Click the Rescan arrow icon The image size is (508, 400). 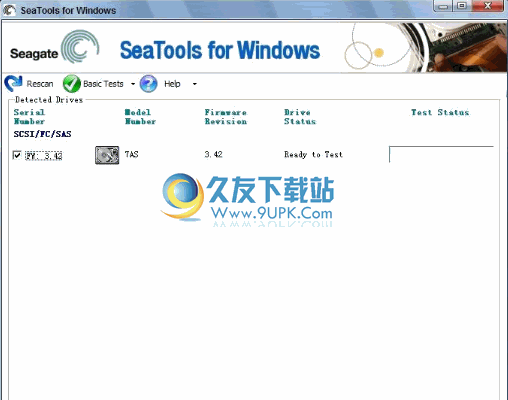[x=14, y=83]
